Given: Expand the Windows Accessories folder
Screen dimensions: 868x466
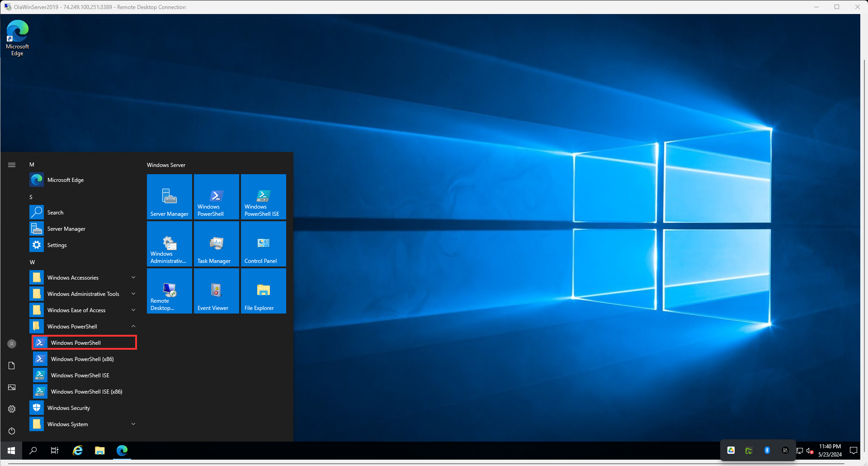Looking at the screenshot, I should 84,278.
